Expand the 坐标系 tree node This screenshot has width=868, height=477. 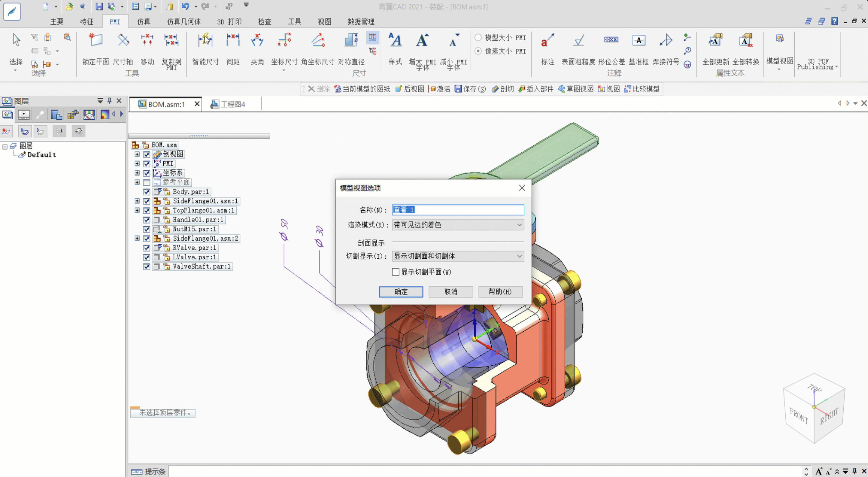pos(137,173)
